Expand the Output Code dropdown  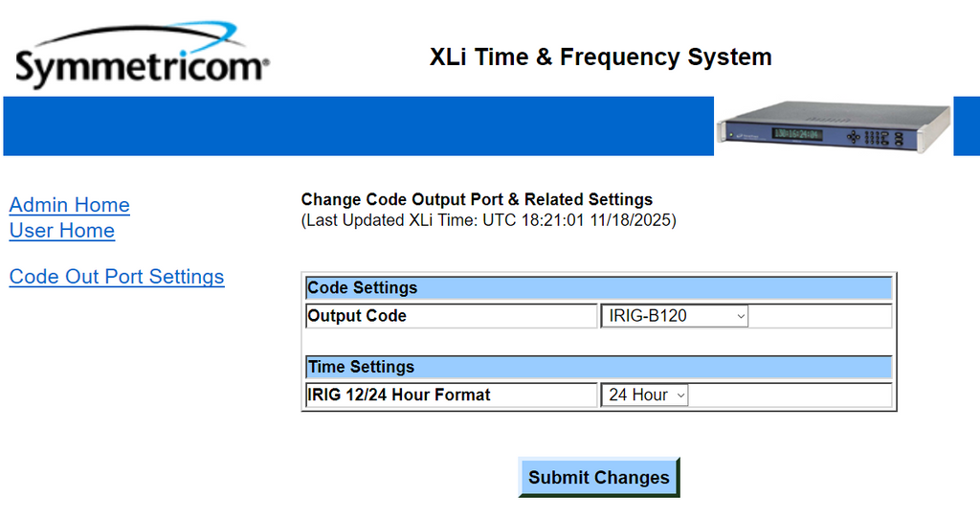[674, 316]
